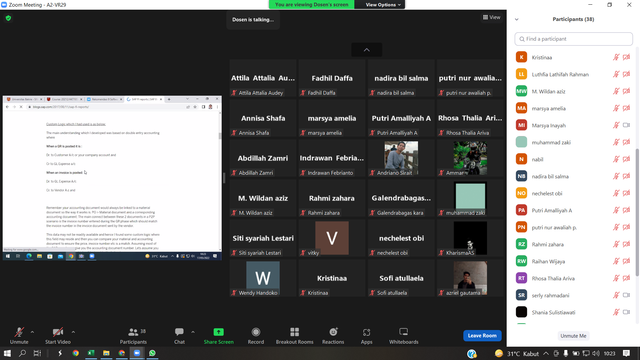Screen dimensions: 640x360
Task: Click muted mic icon next to Rahmi zahara
Action: click(616, 244)
